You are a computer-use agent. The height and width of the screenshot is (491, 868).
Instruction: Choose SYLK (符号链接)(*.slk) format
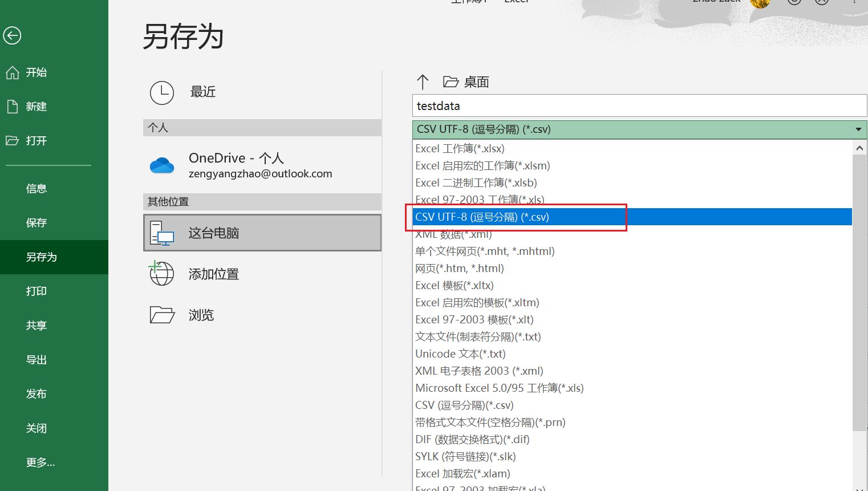[632, 457]
